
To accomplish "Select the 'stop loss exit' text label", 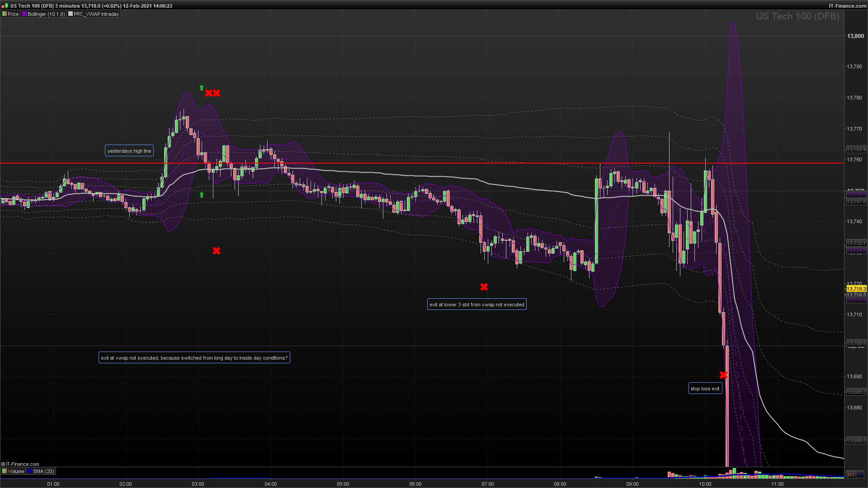I will click(x=705, y=389).
